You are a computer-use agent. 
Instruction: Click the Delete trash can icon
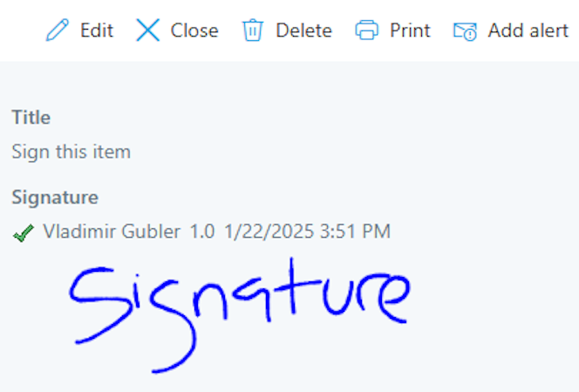click(253, 30)
